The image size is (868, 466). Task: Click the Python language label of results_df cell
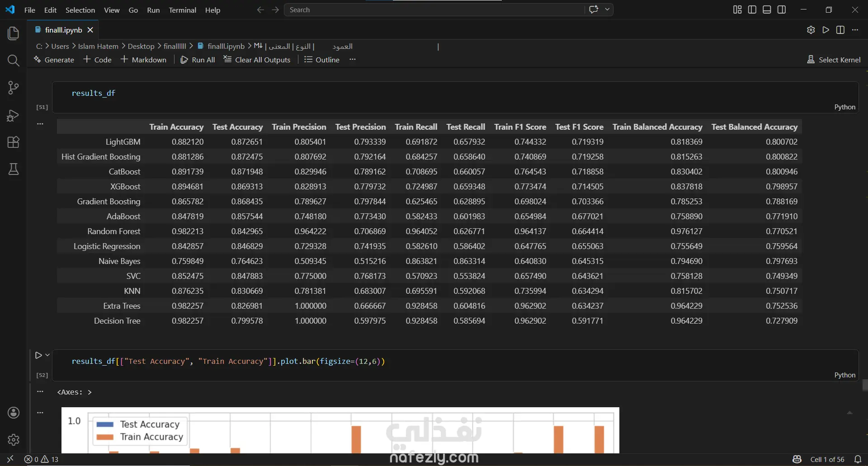[844, 107]
